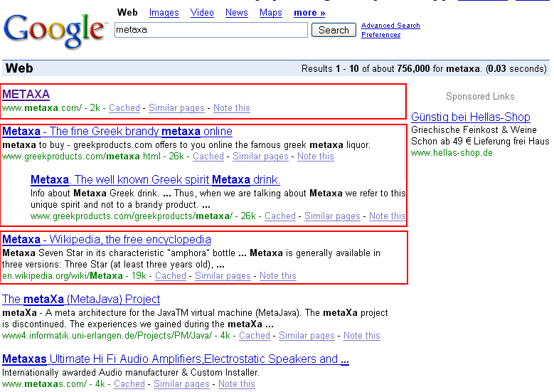Open sponsored link 'Günstig bei Hellas-Shop'
Viewport: 554px width, 392px height.
coord(471,117)
